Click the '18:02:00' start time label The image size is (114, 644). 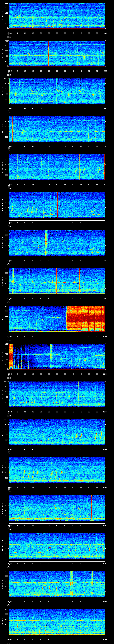[x=9, y=71]
